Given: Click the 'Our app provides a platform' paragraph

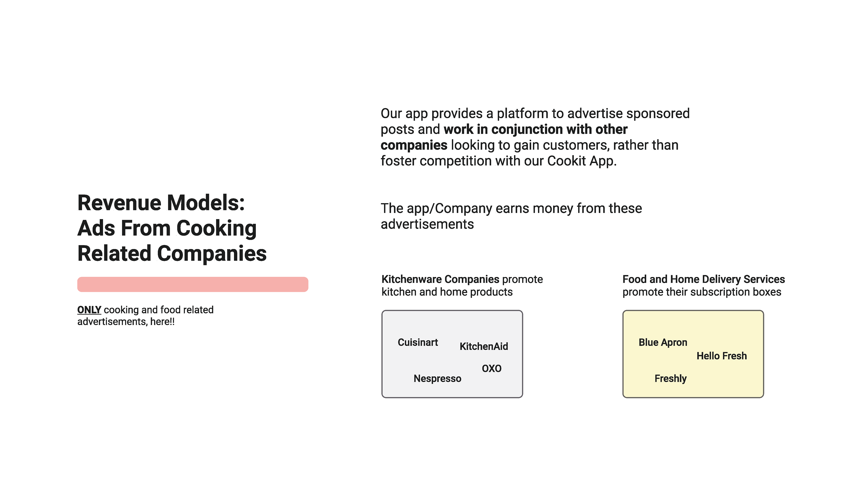Looking at the screenshot, I should pyautogui.click(x=535, y=137).
